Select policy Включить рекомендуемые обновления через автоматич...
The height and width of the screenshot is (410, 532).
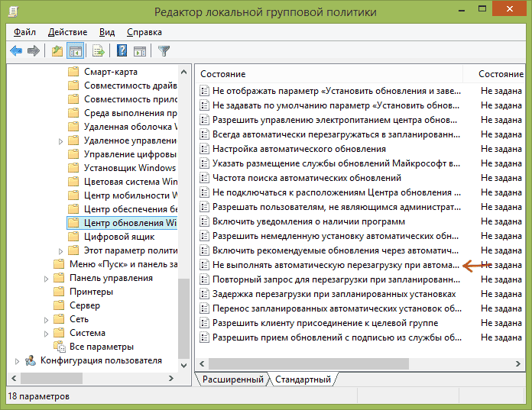click(336, 250)
